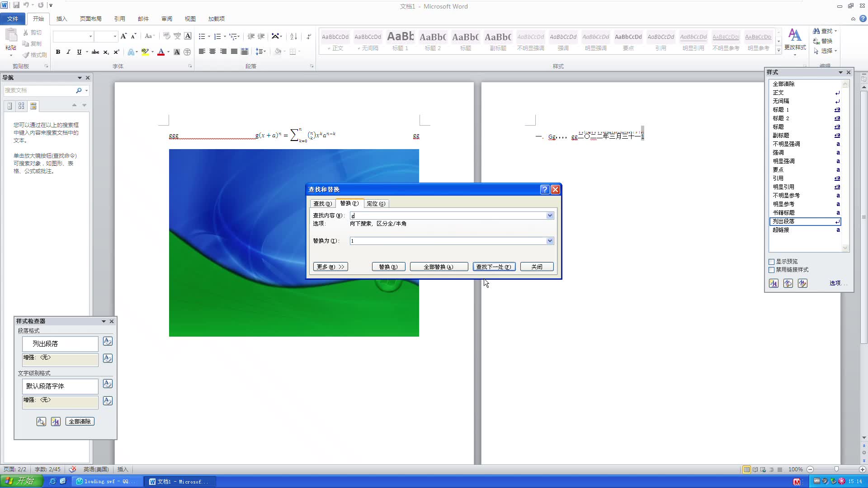Select the 标题 1 style in styles list

coord(781,110)
